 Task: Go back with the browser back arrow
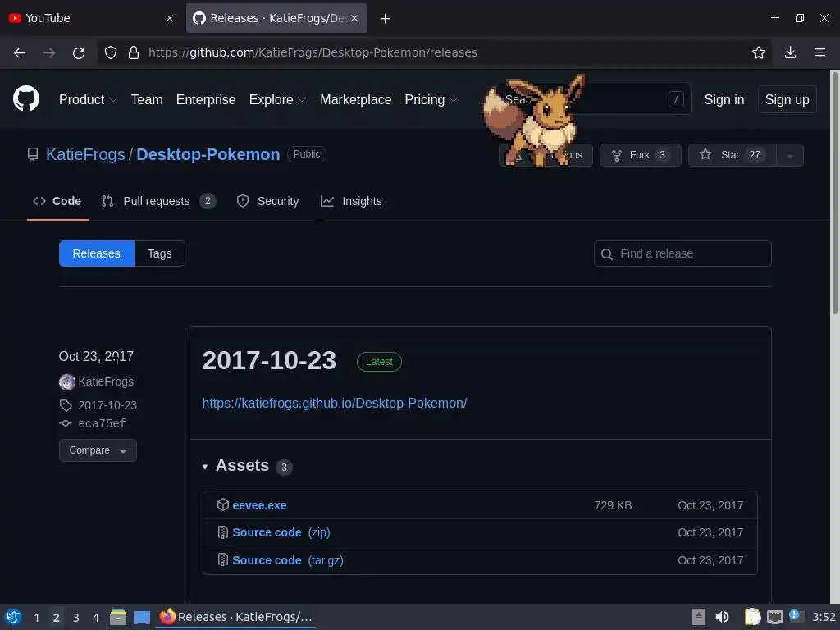20,52
